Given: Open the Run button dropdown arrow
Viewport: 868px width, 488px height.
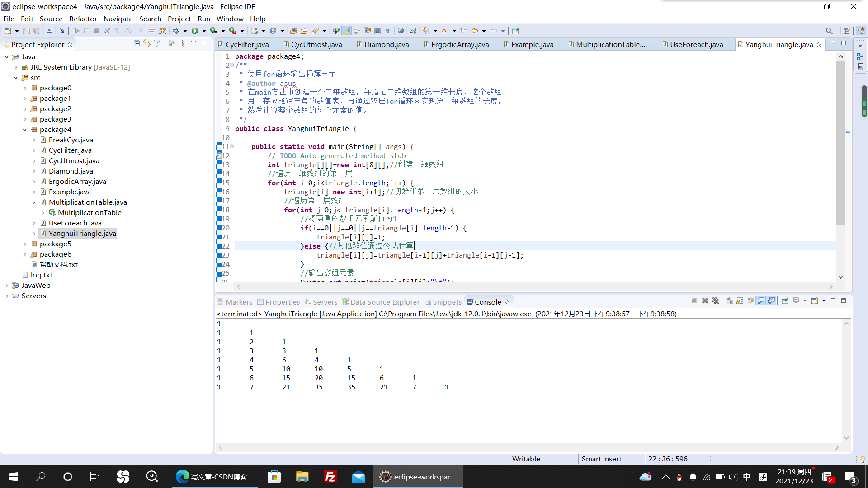Looking at the screenshot, I should [204, 31].
